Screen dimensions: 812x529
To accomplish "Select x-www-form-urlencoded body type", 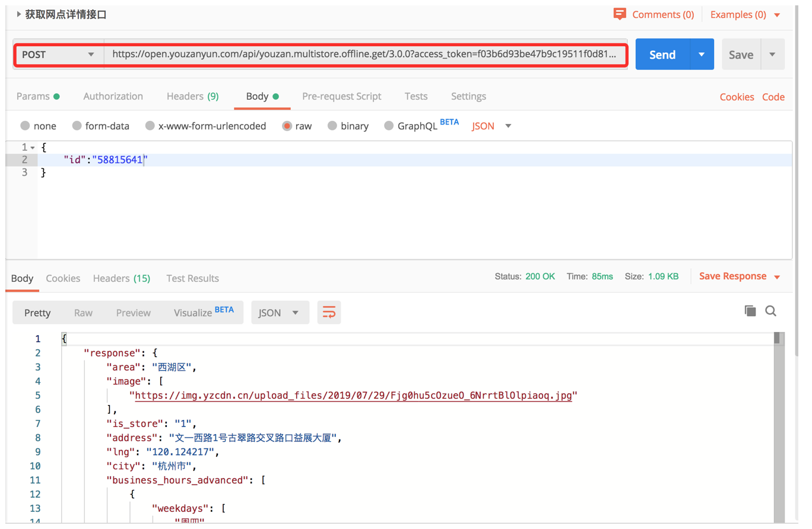I will click(x=150, y=126).
